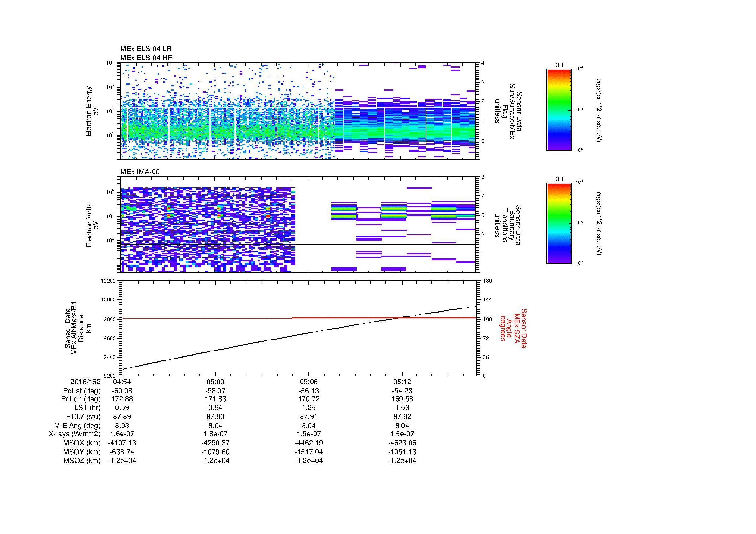Click the 05:00 time tick label
Viewport: 756px width, 534px height.
tap(215, 382)
